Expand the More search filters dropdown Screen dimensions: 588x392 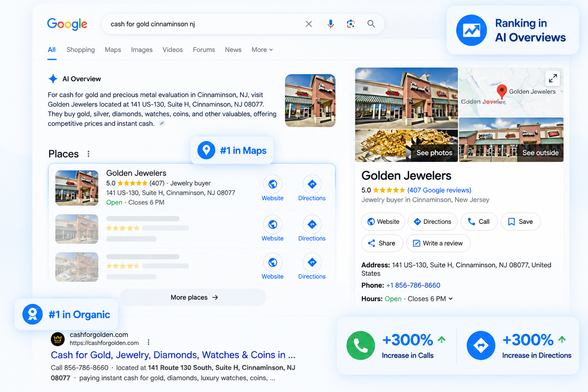[x=262, y=50]
